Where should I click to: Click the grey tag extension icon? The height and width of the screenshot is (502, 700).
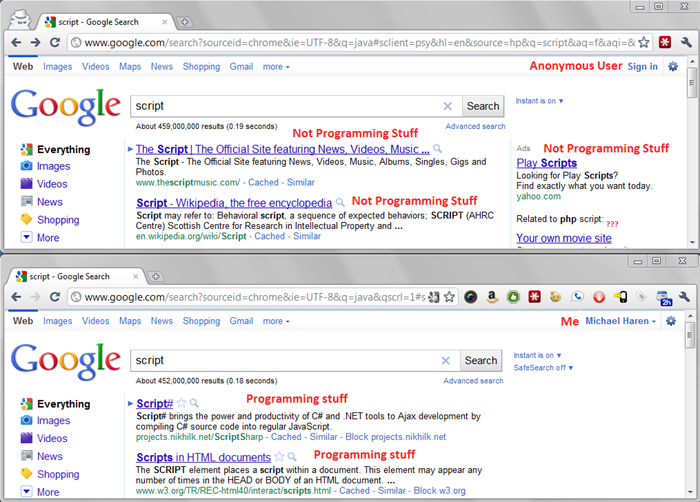pos(641,297)
